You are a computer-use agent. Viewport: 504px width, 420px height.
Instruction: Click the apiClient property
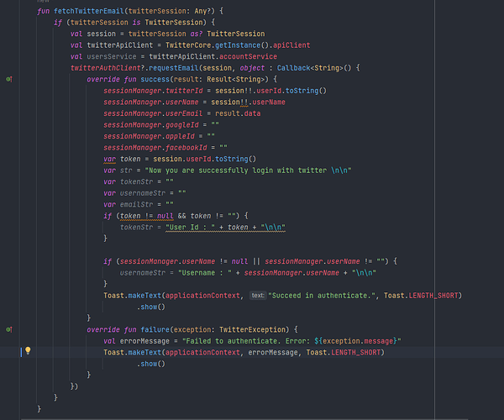click(x=291, y=45)
